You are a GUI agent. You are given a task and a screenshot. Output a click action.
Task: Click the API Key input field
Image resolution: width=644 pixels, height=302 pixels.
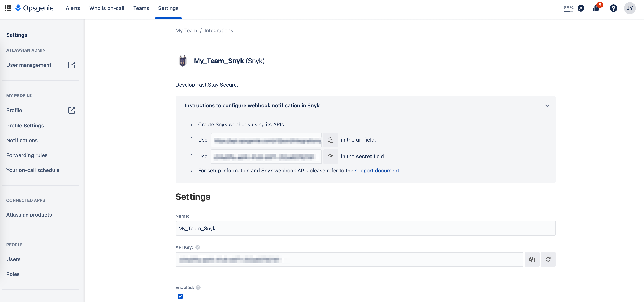coord(349,259)
